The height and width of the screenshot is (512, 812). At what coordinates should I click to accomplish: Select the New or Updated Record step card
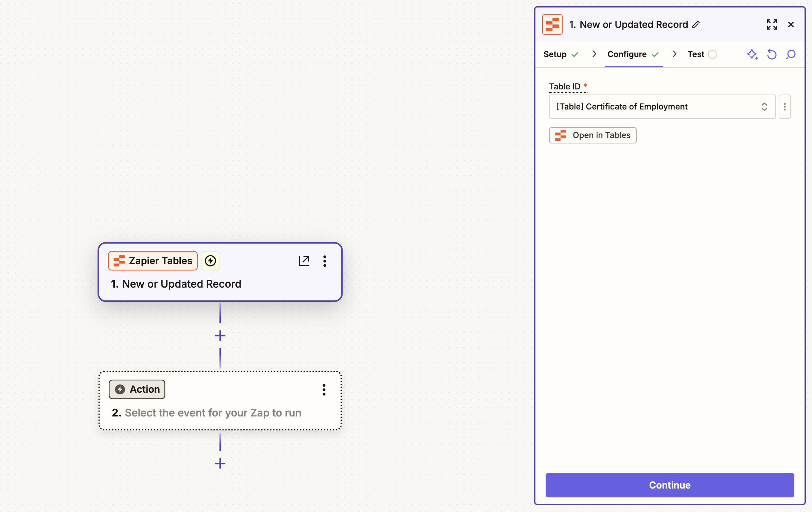point(220,272)
